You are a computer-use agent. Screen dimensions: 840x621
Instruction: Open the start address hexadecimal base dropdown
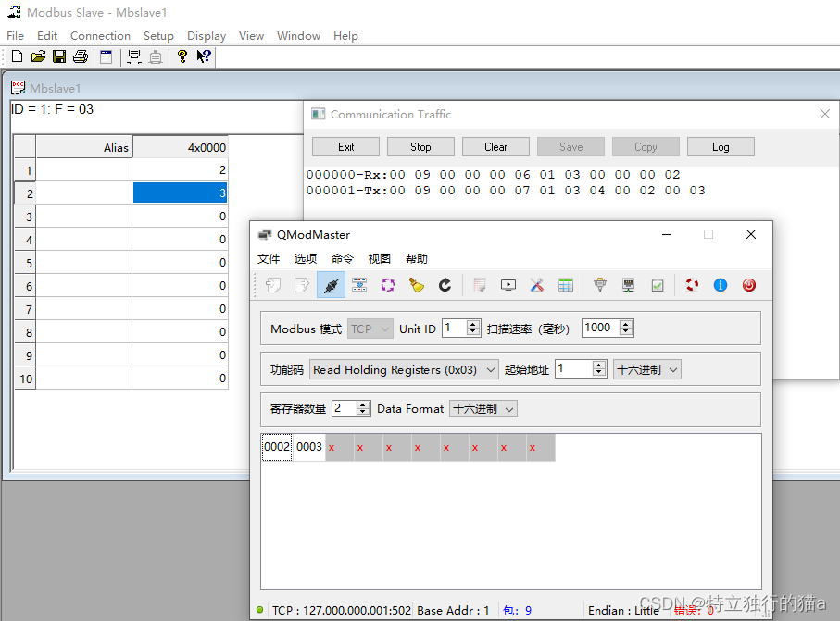point(647,369)
